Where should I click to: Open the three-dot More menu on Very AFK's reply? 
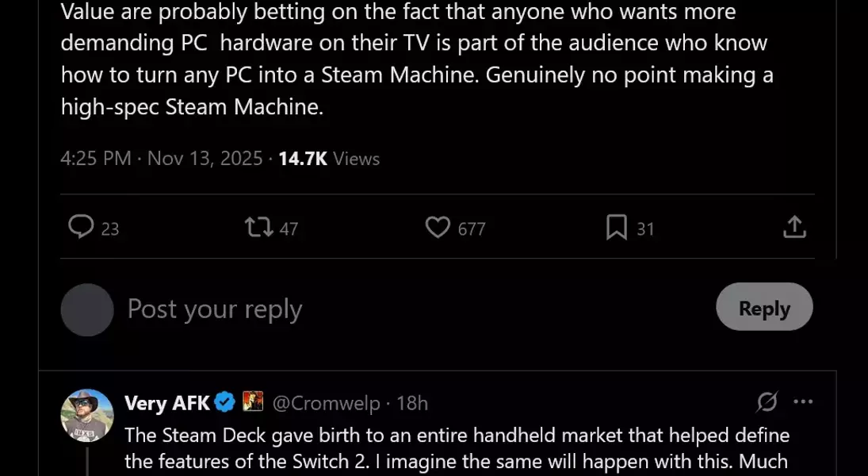pos(803,402)
